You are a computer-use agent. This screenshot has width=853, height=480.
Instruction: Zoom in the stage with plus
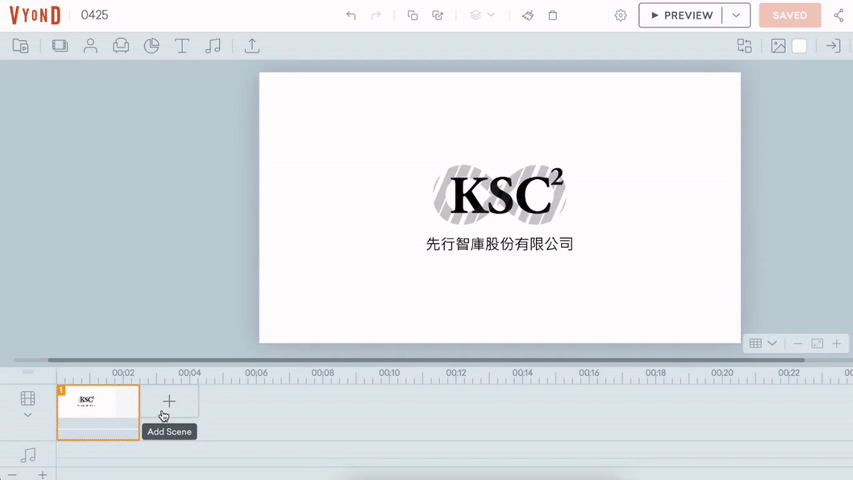click(837, 343)
